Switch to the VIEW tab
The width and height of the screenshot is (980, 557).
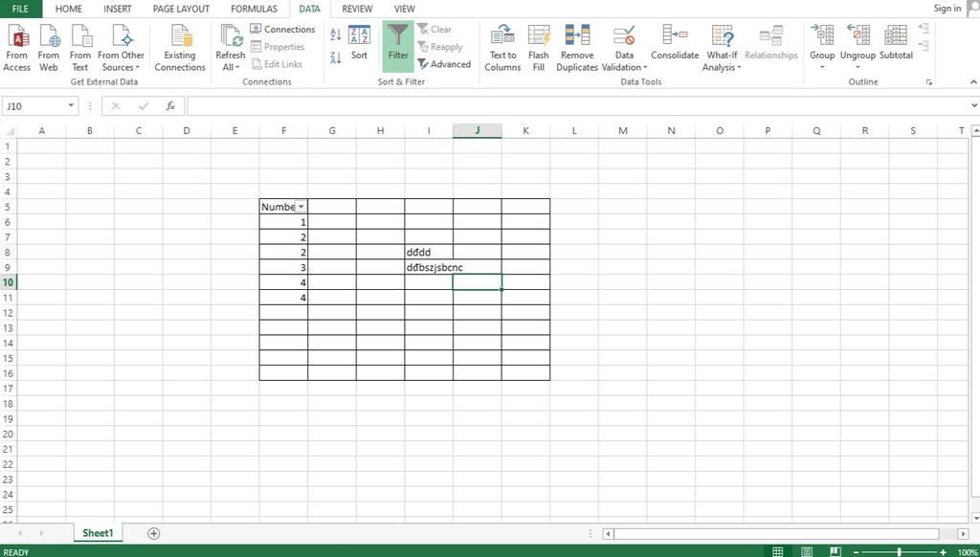pyautogui.click(x=405, y=9)
